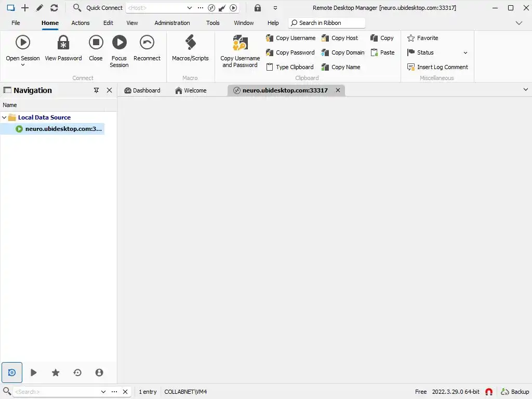This screenshot has width=532, height=399.
Task: Click the Quick Connect host input field
Action: tap(155, 8)
